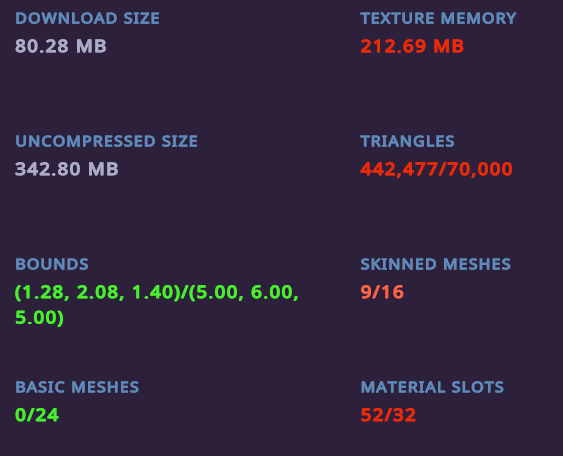Image resolution: width=563 pixels, height=456 pixels.
Task: Select the 342.80 MB uncompressed size value
Action: 67,169
